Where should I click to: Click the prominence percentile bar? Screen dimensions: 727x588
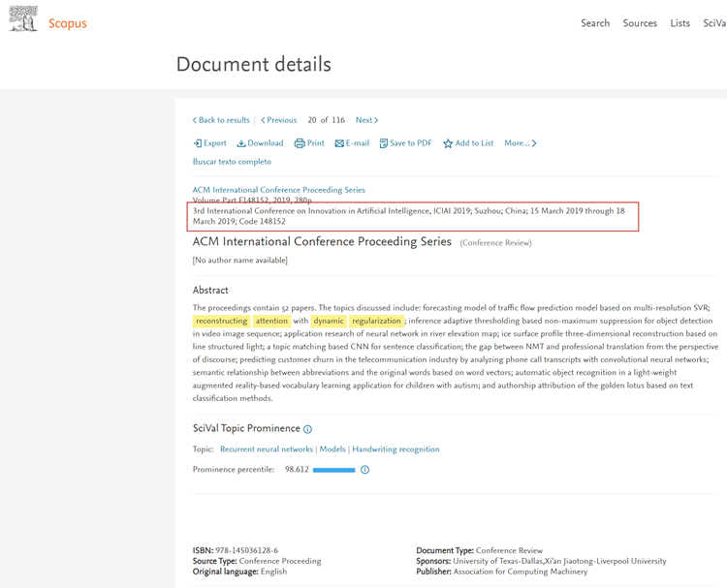tap(333, 470)
